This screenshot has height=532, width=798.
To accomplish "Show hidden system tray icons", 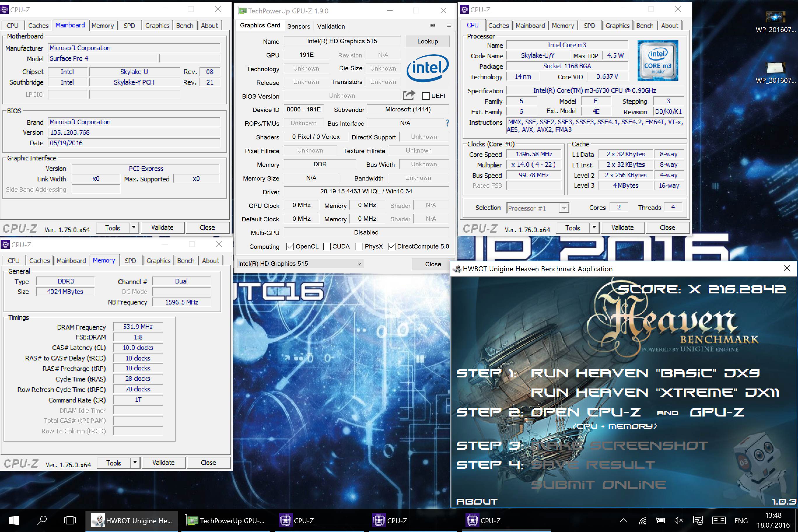I will [623, 520].
